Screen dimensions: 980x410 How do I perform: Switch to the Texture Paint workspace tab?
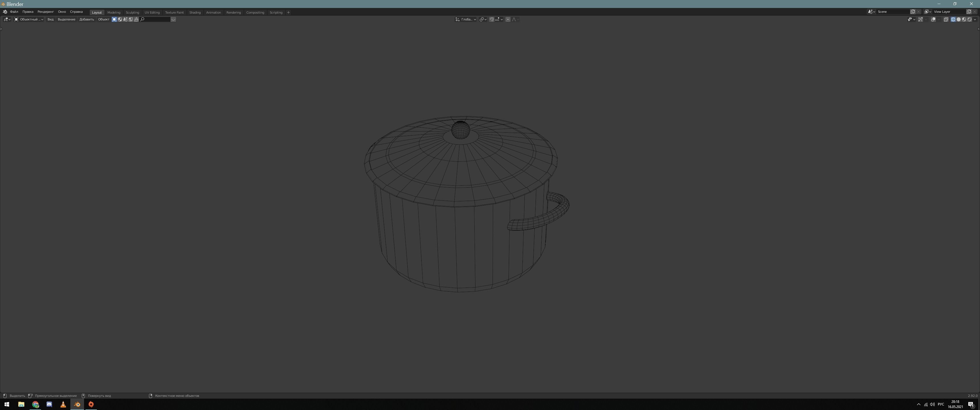tap(174, 13)
